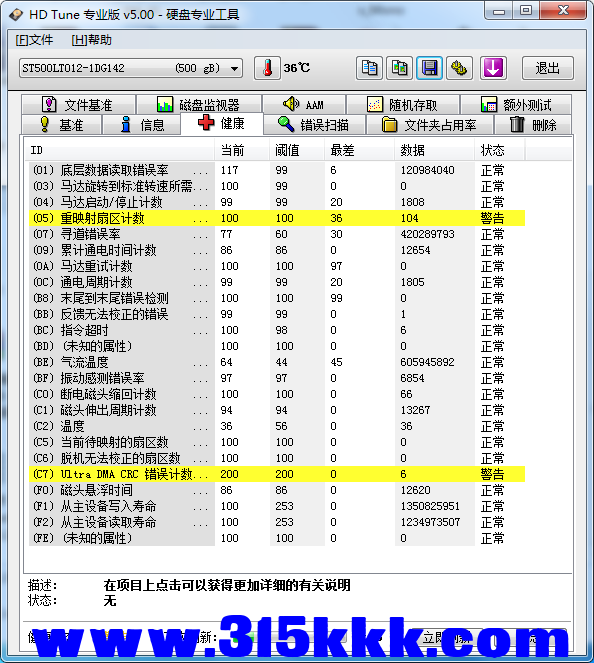Click the thermometer temperature icon

click(x=267, y=68)
